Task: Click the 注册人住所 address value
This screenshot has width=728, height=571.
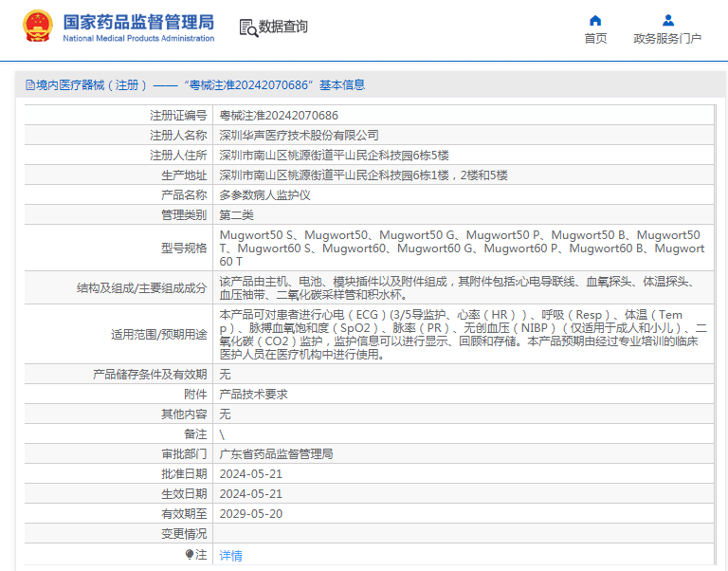Action: pyautogui.click(x=335, y=156)
